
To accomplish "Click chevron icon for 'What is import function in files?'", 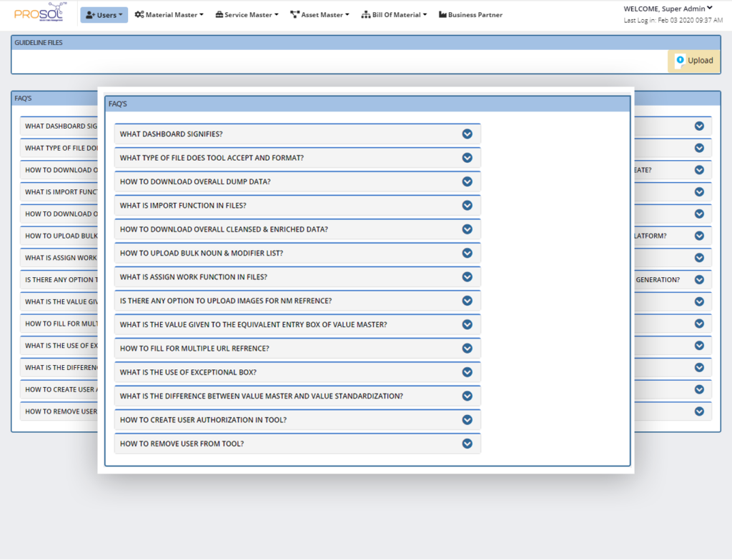I will point(467,205).
